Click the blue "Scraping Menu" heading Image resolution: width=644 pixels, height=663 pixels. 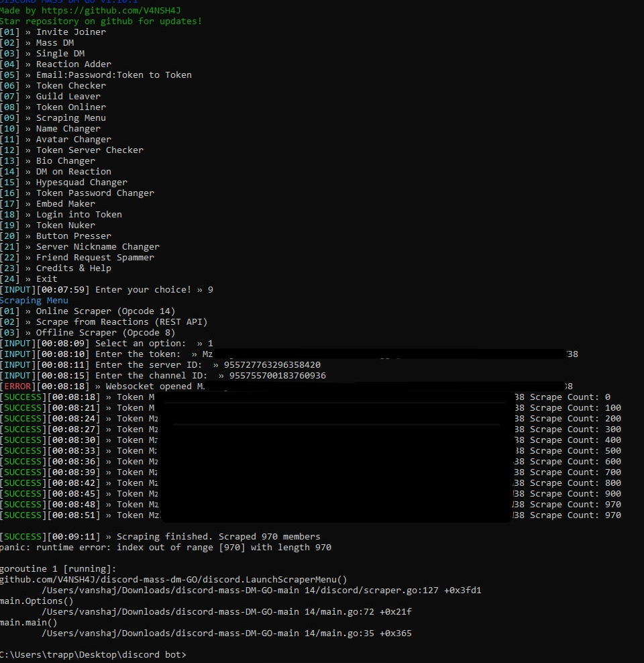(x=34, y=300)
